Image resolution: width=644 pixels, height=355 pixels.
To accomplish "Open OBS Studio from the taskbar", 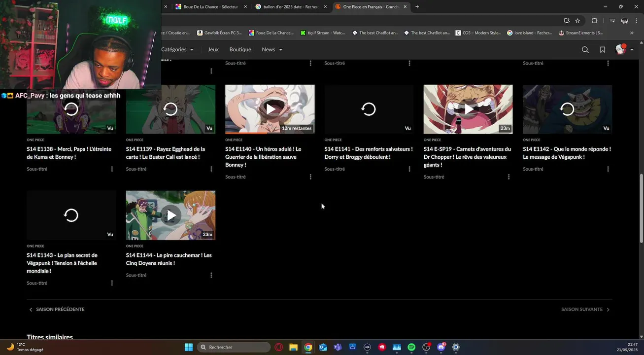I will point(426,347).
